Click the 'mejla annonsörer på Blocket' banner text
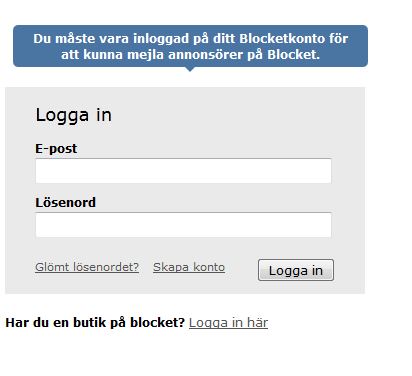The width and height of the screenshot is (412, 376). pos(223,55)
